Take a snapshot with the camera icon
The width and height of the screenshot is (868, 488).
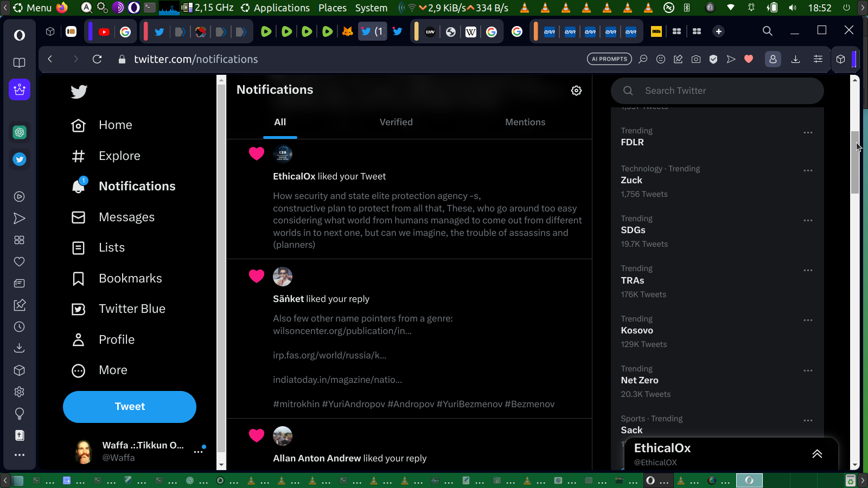point(696,59)
